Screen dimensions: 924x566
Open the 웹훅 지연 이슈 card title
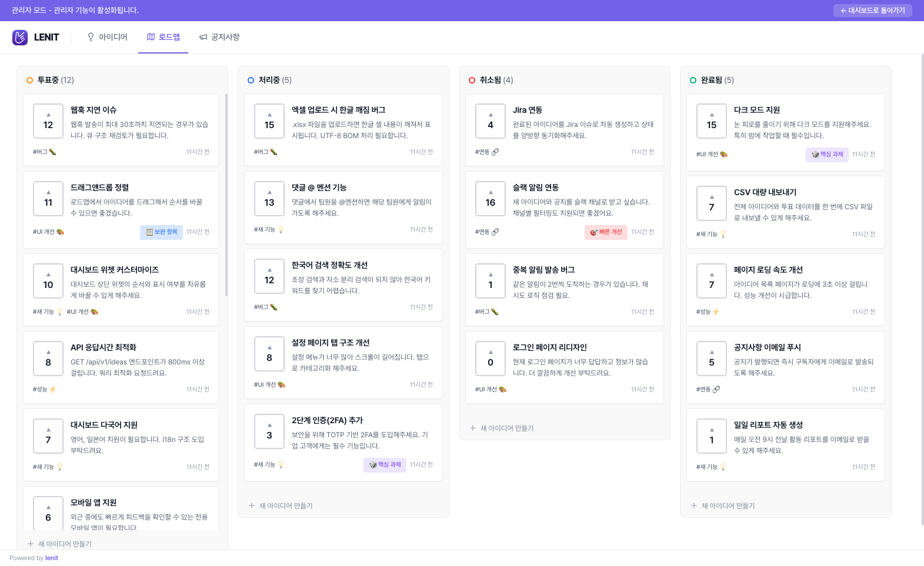point(94,110)
